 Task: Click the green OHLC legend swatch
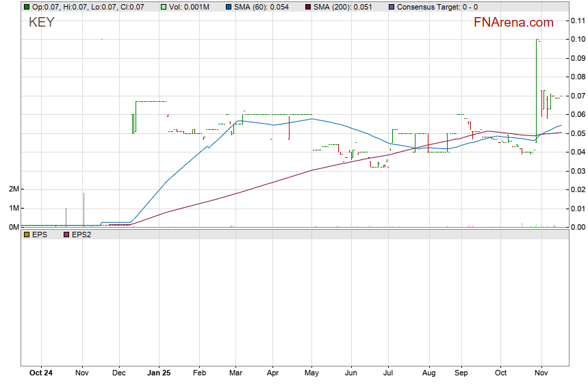tap(27, 7)
